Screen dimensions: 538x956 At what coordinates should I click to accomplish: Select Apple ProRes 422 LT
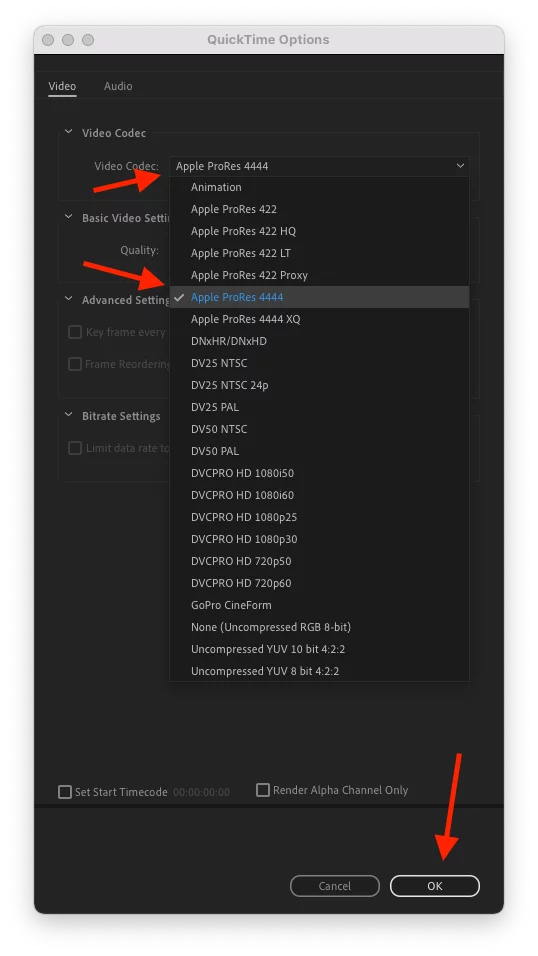tap(319, 253)
